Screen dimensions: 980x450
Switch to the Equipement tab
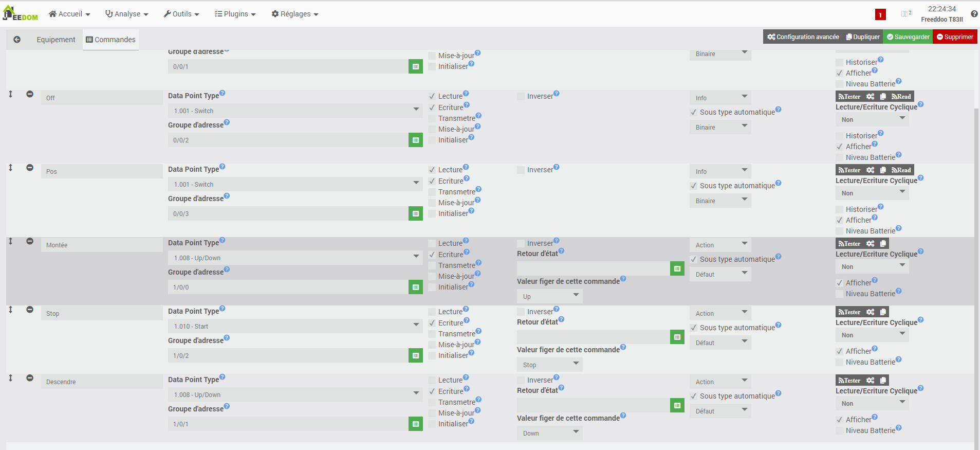point(56,40)
